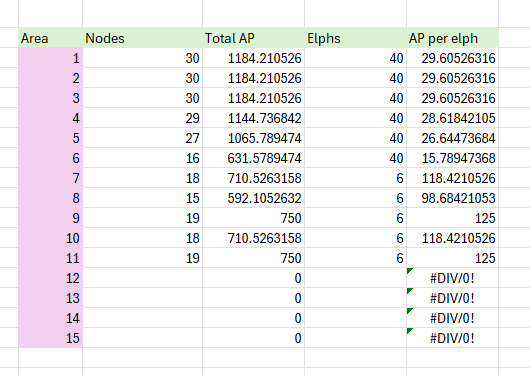The width and height of the screenshot is (530, 375).
Task: Select the 'Nodes' header cell
Action: 143,38
